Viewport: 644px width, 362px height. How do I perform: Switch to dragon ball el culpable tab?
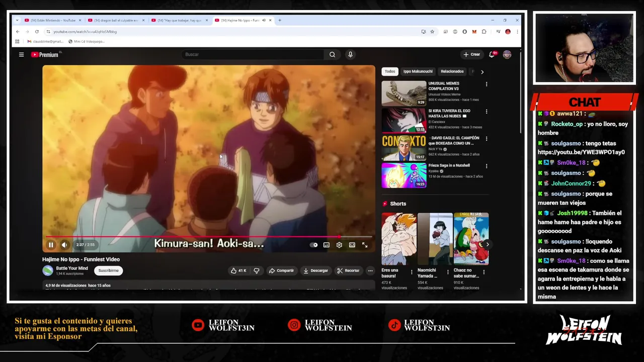tap(115, 20)
